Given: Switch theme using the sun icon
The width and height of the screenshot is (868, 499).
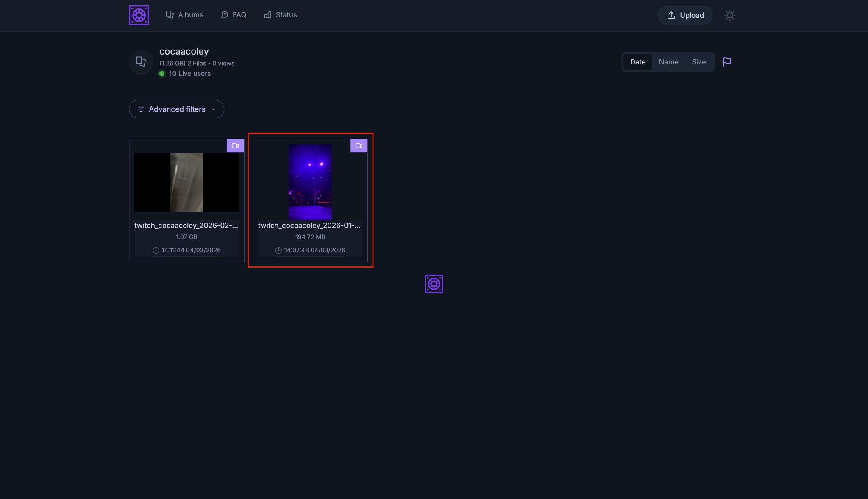Looking at the screenshot, I should click(730, 15).
